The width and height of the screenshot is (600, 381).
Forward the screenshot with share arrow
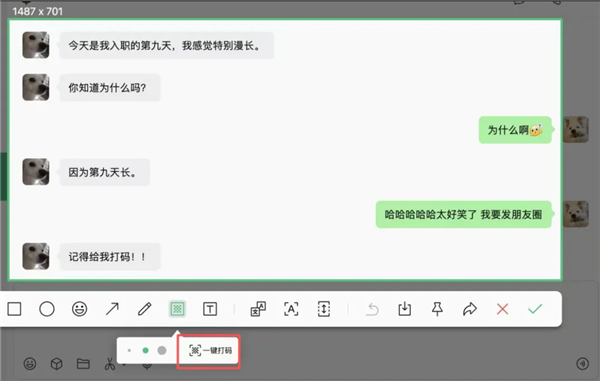[x=470, y=309]
